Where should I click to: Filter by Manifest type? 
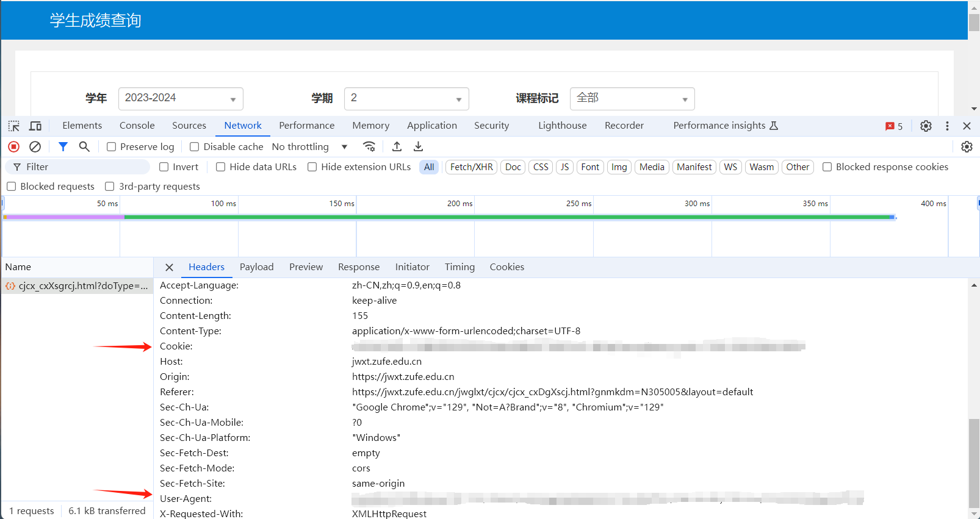click(694, 167)
